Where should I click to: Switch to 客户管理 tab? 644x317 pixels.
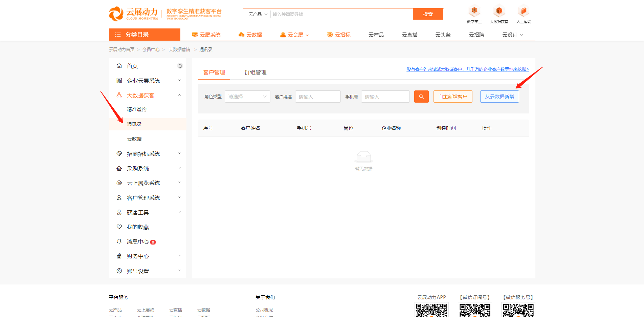[214, 72]
